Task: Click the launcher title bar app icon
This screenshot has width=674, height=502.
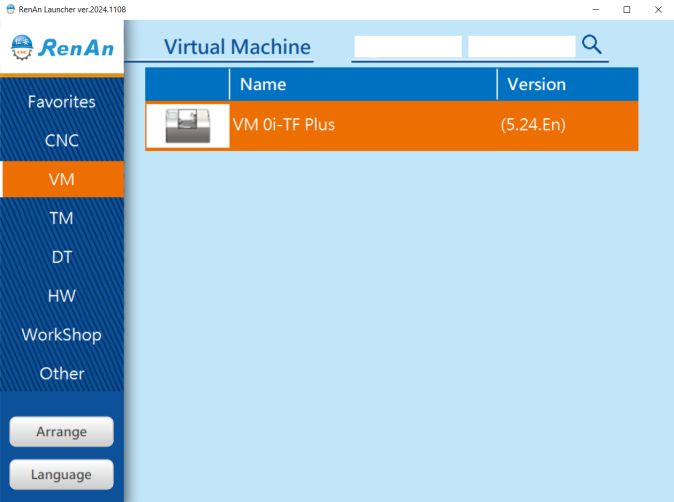Action: 10,9
